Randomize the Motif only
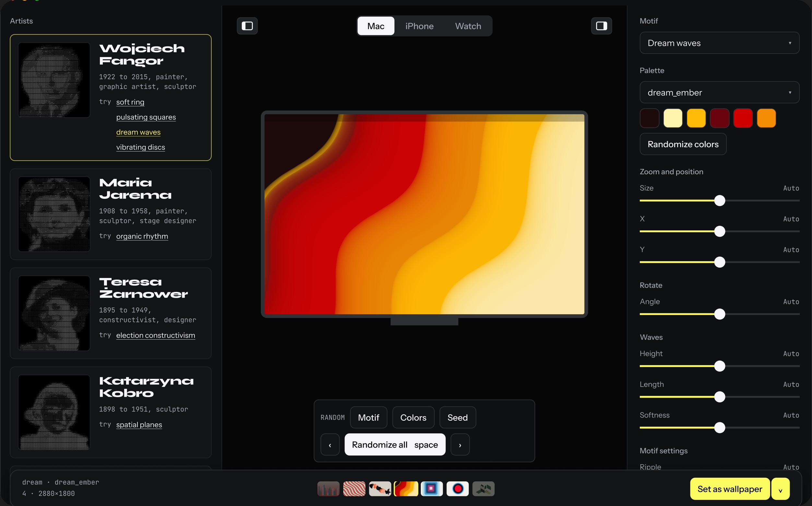This screenshot has width=812, height=506. [368, 417]
